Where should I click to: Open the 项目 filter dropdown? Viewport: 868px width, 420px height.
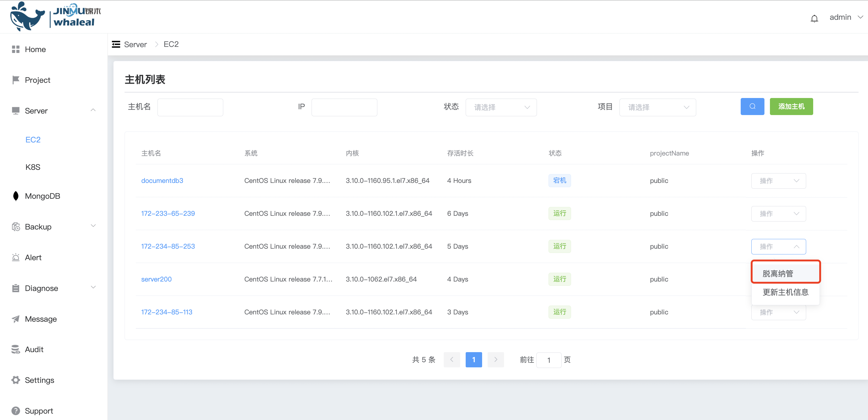658,107
